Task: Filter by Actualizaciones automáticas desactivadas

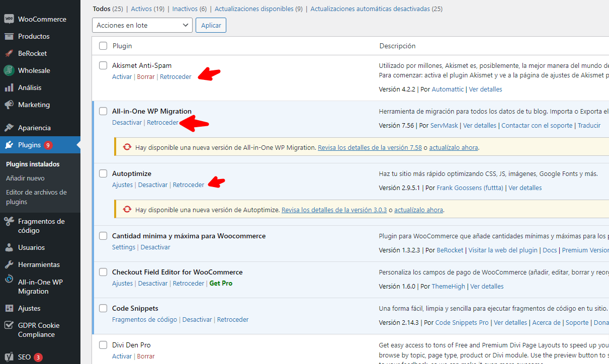Action: point(370,9)
